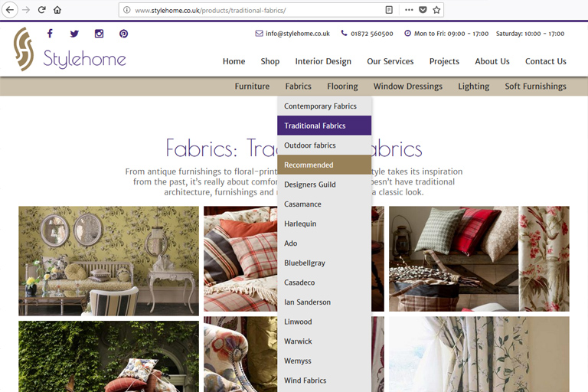Open Casadeco brand link
588x392 pixels.
tap(325, 283)
